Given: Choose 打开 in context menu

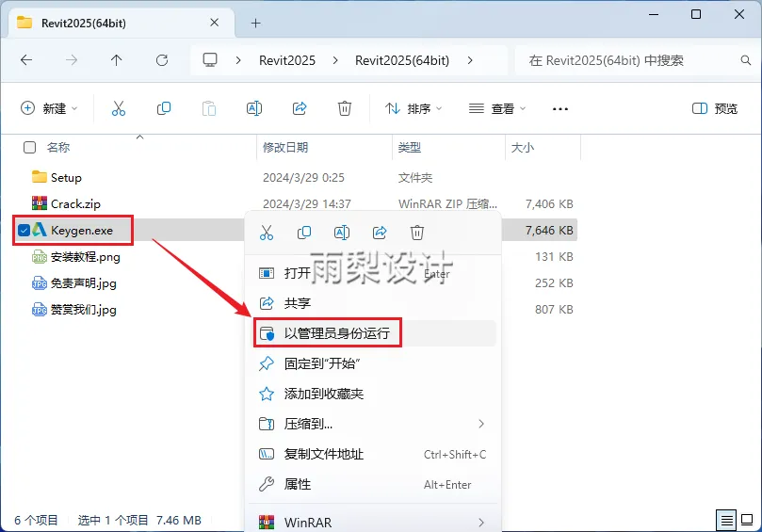Looking at the screenshot, I should tap(373, 273).
